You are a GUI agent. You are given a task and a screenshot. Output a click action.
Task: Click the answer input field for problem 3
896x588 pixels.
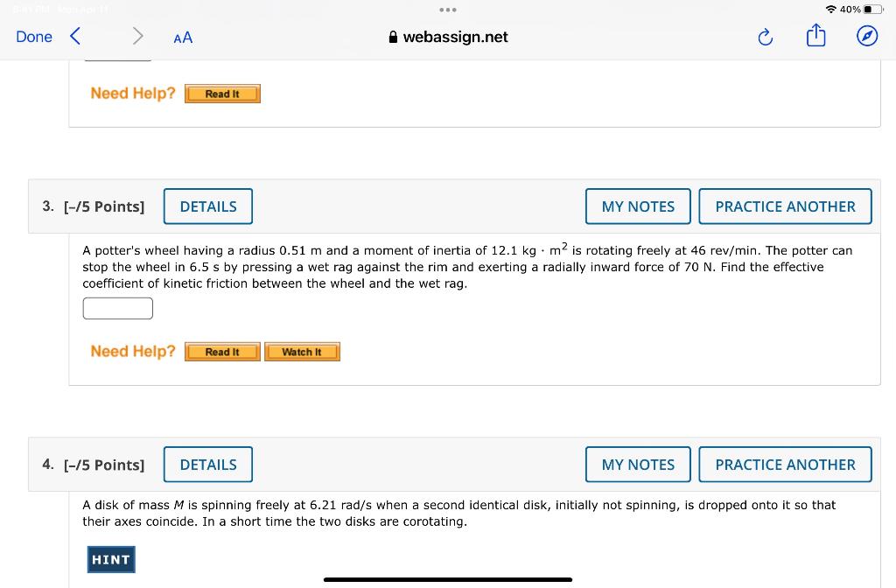117,308
